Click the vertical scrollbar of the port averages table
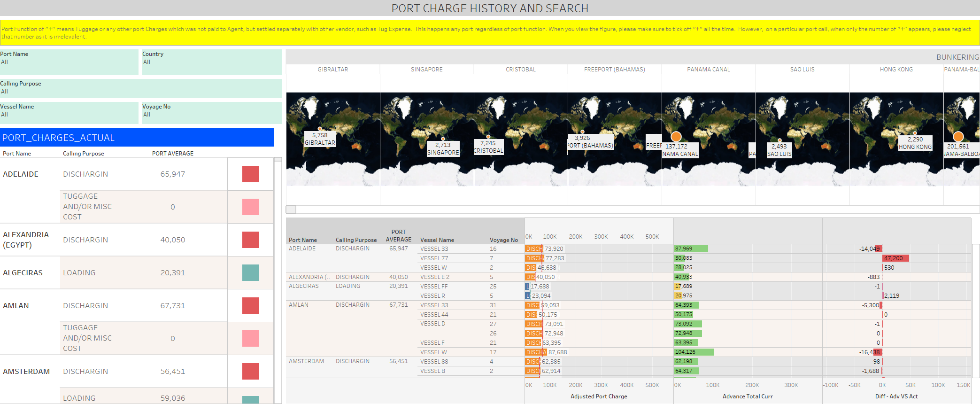This screenshot has width=980, height=404. point(278,280)
